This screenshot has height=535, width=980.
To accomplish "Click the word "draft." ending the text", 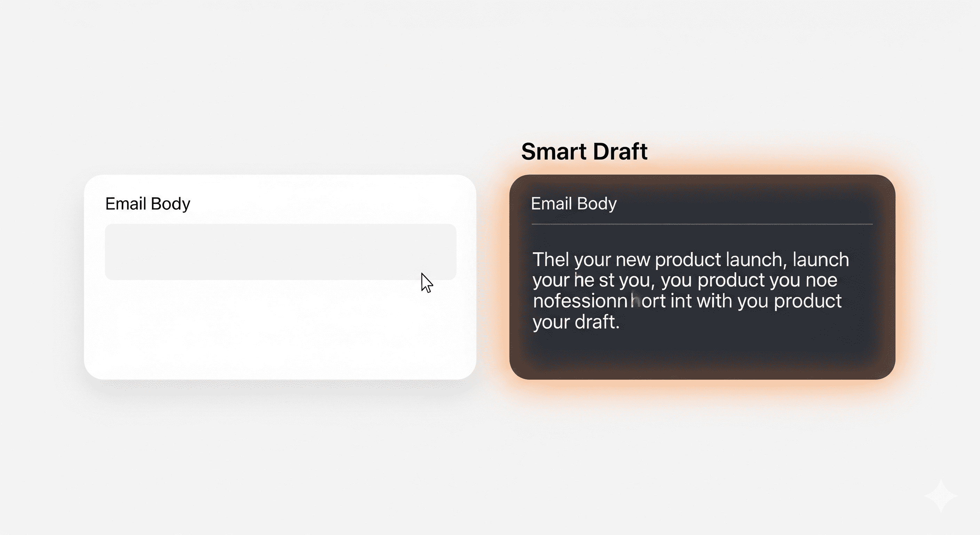I will point(597,322).
